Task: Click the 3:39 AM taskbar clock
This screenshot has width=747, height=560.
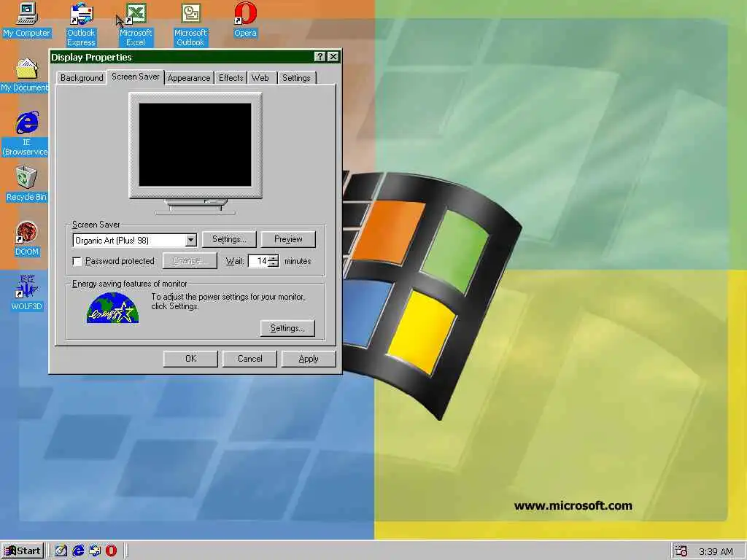Action: pos(716,552)
